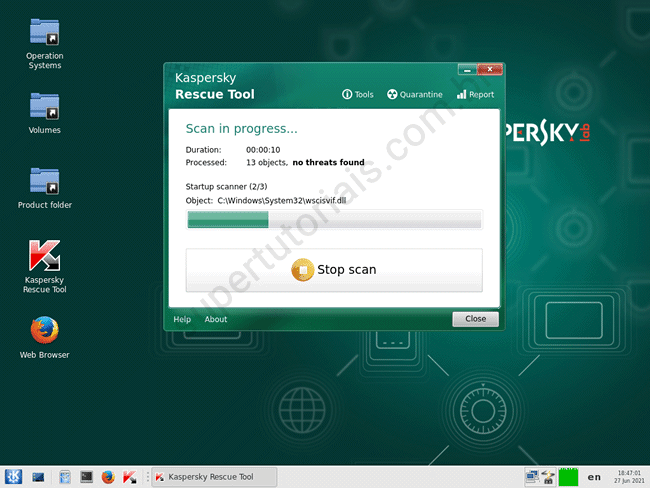The width and height of the screenshot is (650, 488).
Task: Click Firefox icon in the taskbar
Action: 108,477
